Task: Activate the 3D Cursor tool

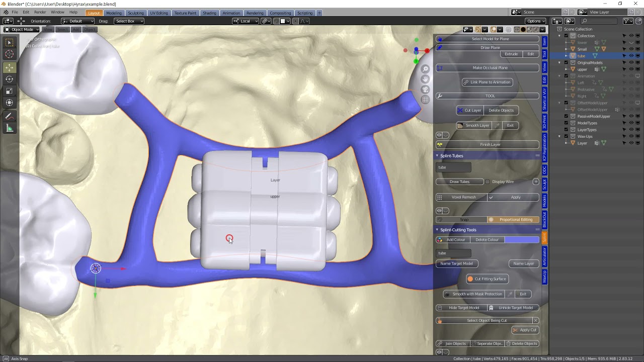Action: click(10, 54)
